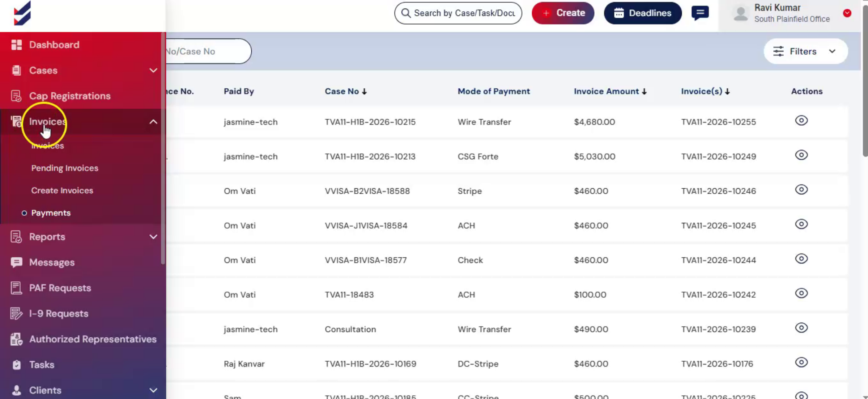
Task: Click case number VVISA-B2VISA-18588
Action: pos(367,191)
